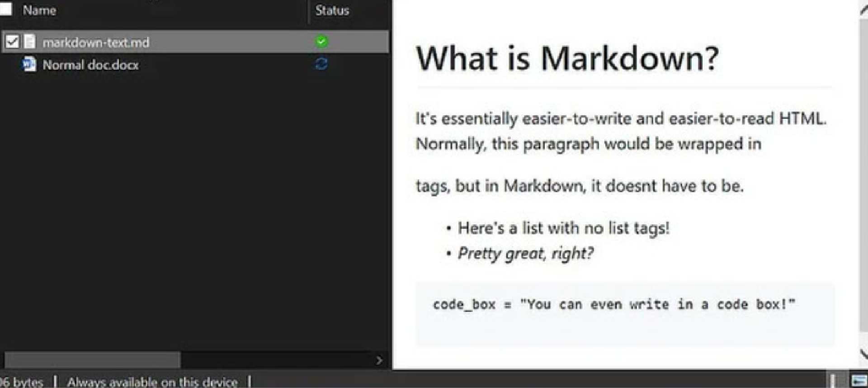This screenshot has height=388, width=868.
Task: Click the green synced status icon for markdown-text.md
Action: [x=321, y=42]
